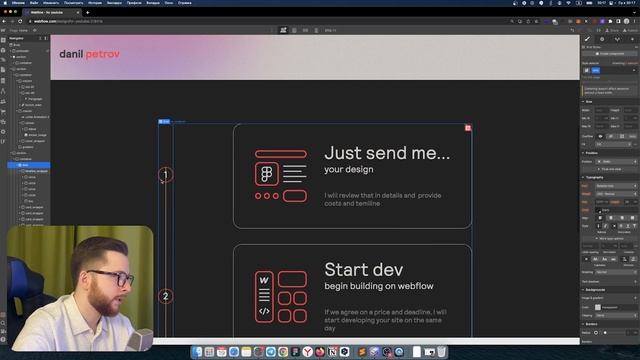Align text left

(x=600, y=218)
